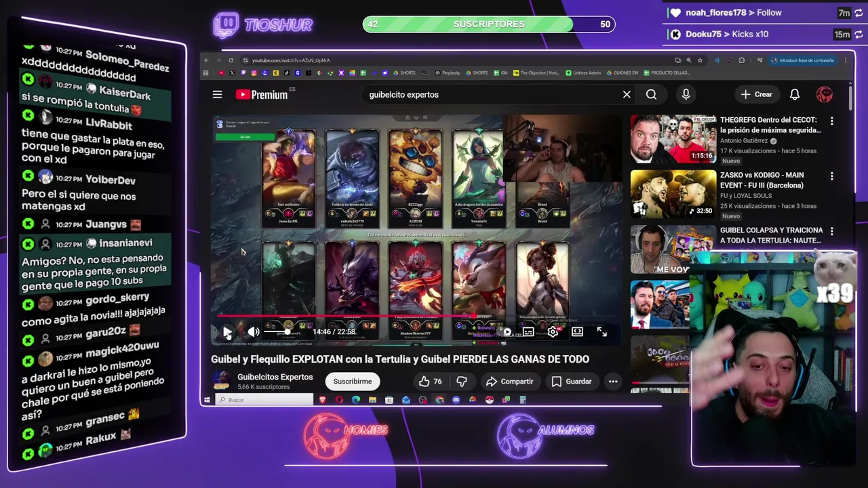868x488 pixels.
Task: Open The Objective bookmark
Action: 536,73
